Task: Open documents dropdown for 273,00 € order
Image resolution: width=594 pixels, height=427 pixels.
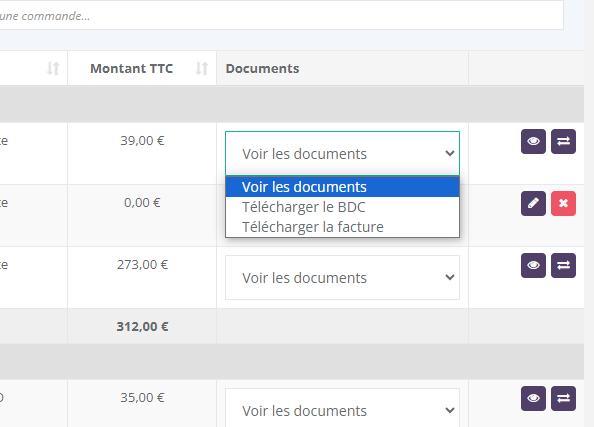Action: (x=342, y=277)
